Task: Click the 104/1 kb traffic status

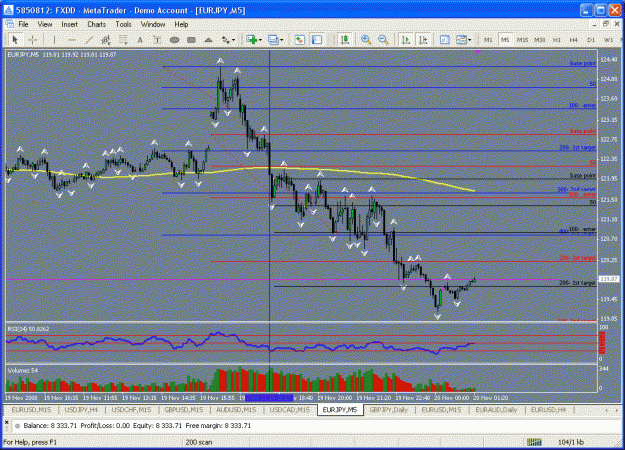Action: (571, 442)
